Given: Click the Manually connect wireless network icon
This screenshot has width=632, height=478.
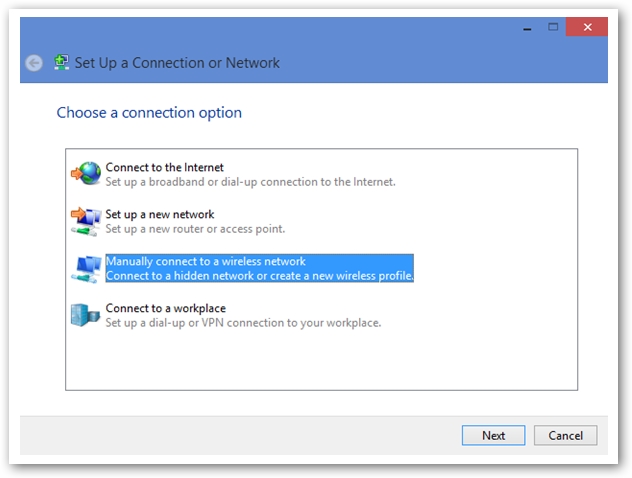Looking at the screenshot, I should 86,269.
